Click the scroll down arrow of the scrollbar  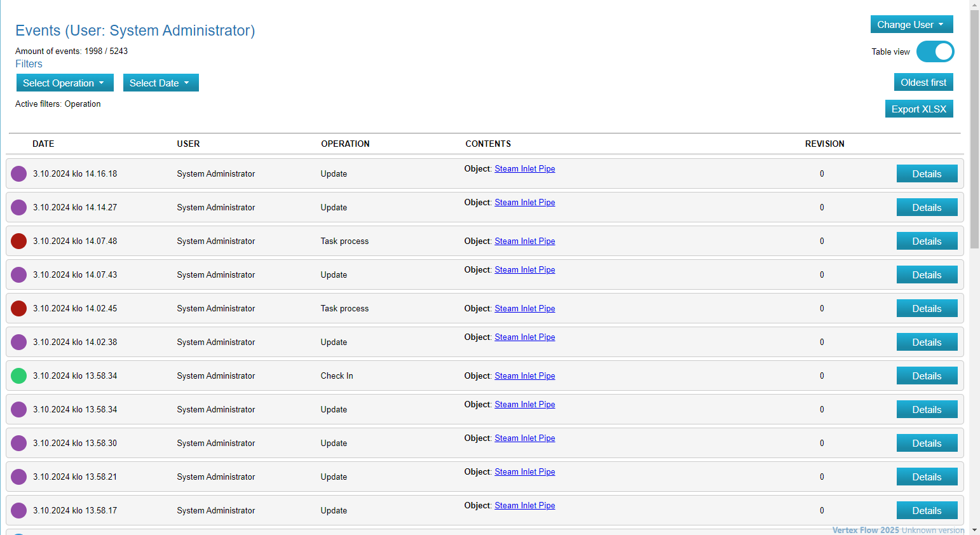pyautogui.click(x=974, y=530)
